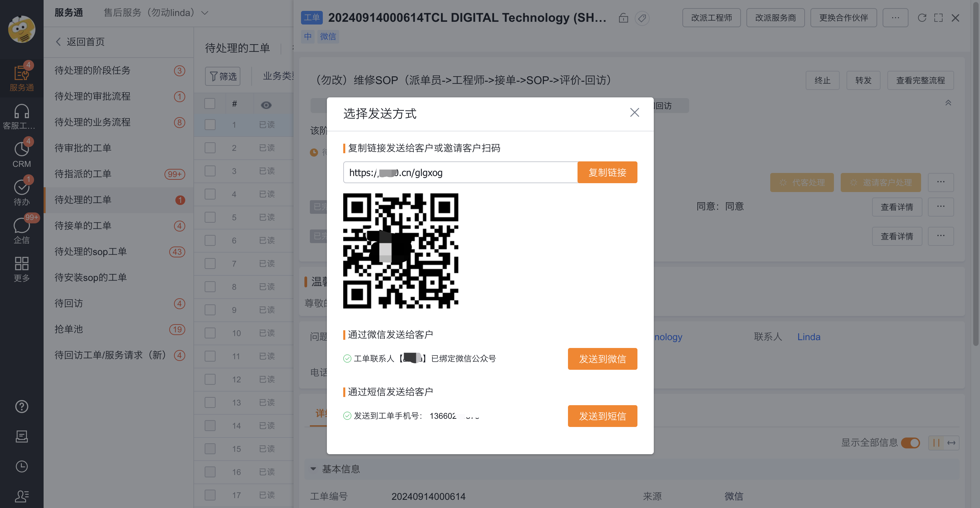Check the select-all checkbox in the table header
The height and width of the screenshot is (508, 980).
(x=210, y=104)
